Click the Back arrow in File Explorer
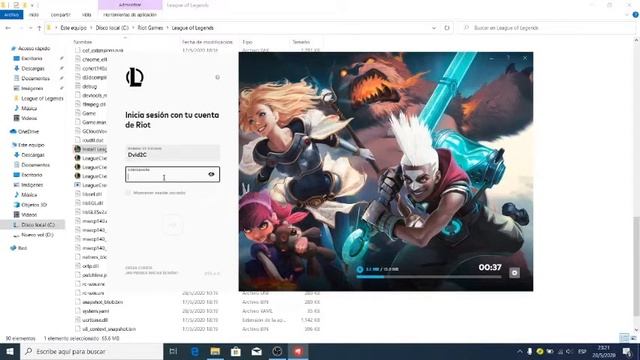 pos(8,28)
